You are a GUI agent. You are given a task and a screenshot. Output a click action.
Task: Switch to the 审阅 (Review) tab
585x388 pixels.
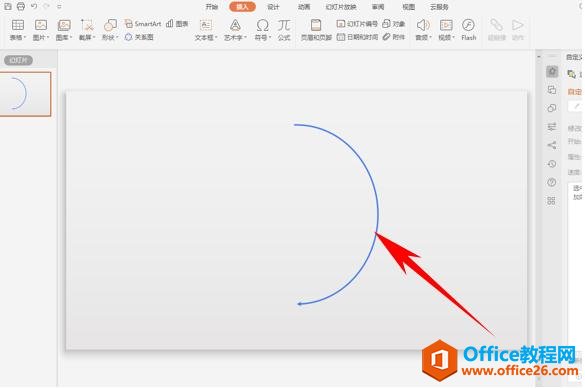point(378,7)
